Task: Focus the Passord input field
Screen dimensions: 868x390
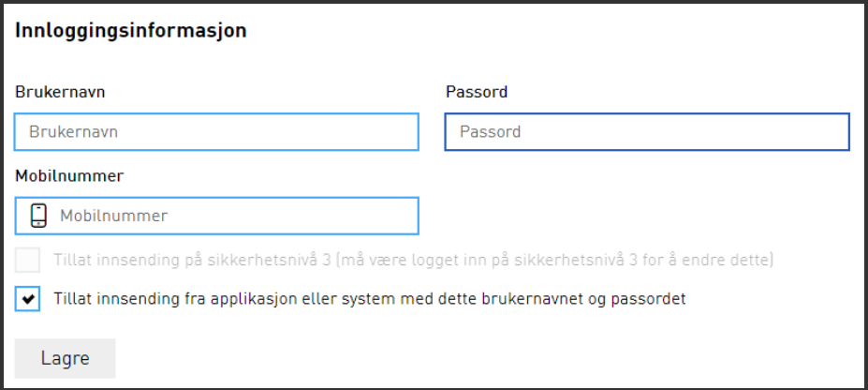Action: click(x=646, y=132)
